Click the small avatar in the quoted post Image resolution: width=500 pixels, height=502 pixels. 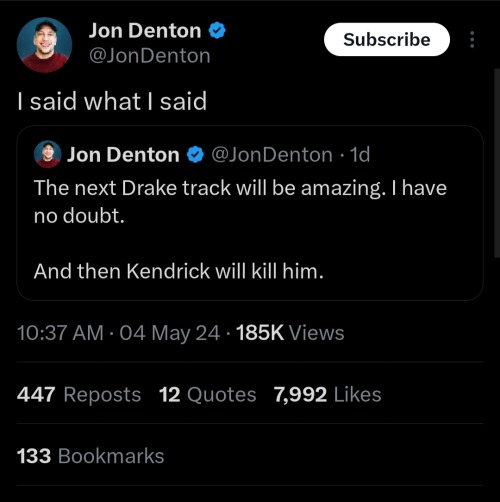[48, 154]
